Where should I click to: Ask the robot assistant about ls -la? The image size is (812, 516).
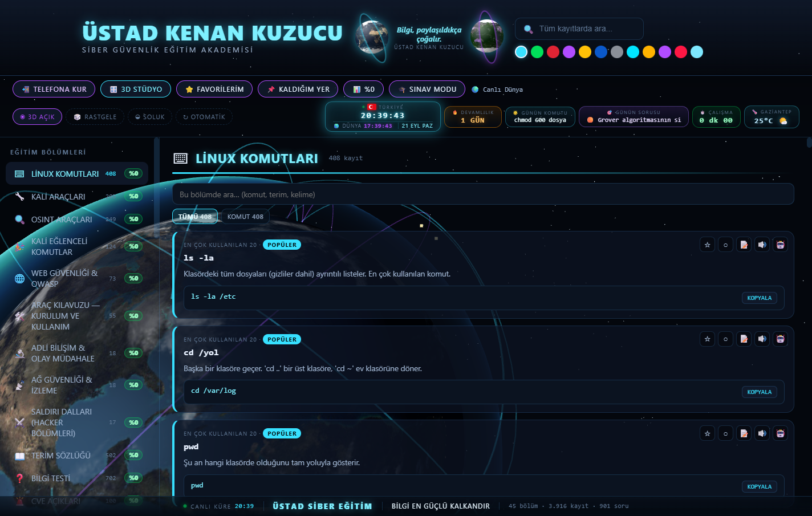[x=780, y=245]
